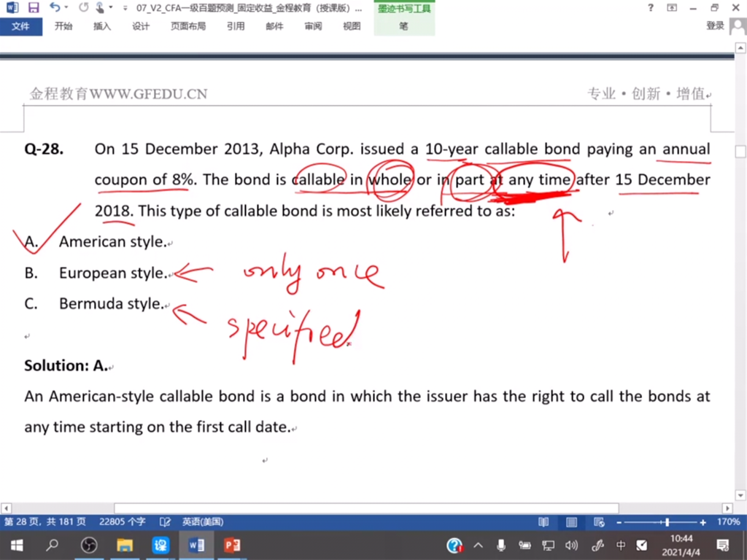The height and width of the screenshot is (560, 747).
Task: Open PowerPoint from the taskbar
Action: tap(232, 545)
